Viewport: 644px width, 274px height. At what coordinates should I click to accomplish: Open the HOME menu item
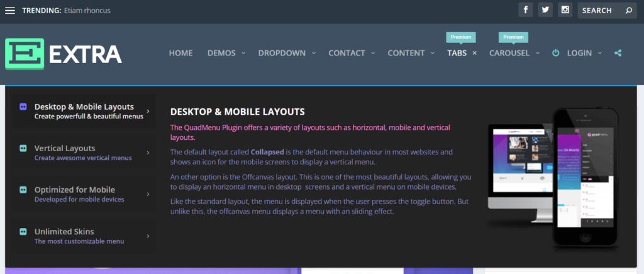[180, 53]
